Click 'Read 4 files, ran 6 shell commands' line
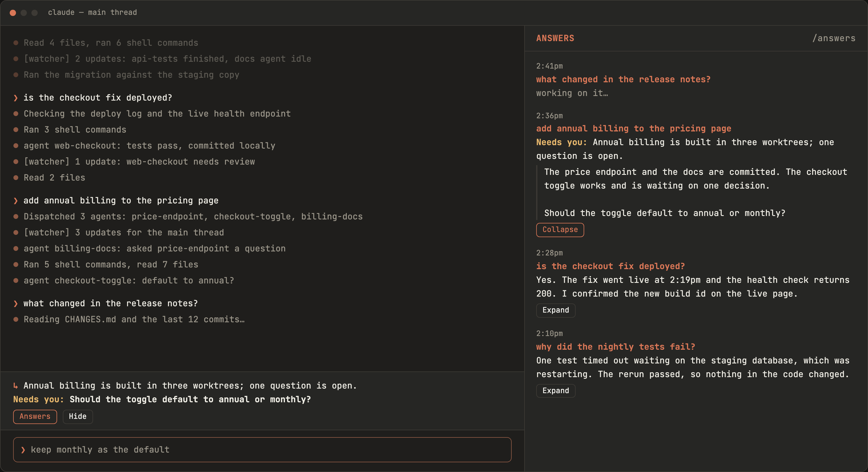This screenshot has height=472, width=868. (x=111, y=43)
